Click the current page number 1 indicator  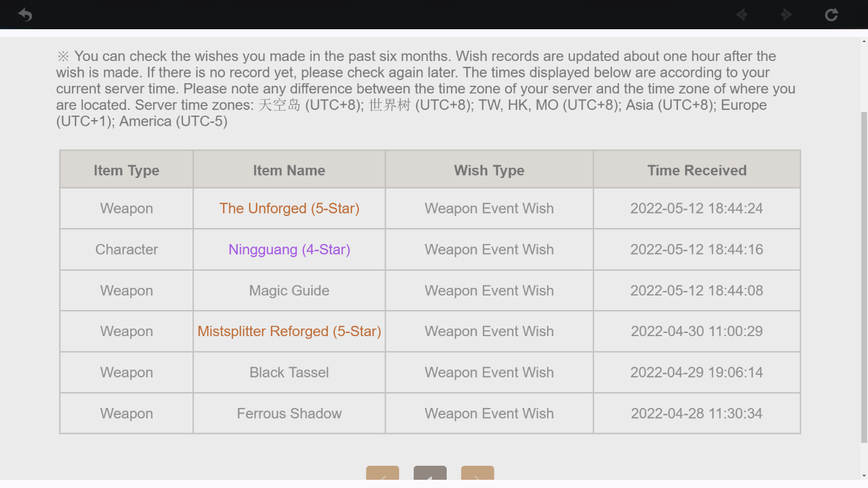[x=430, y=476]
